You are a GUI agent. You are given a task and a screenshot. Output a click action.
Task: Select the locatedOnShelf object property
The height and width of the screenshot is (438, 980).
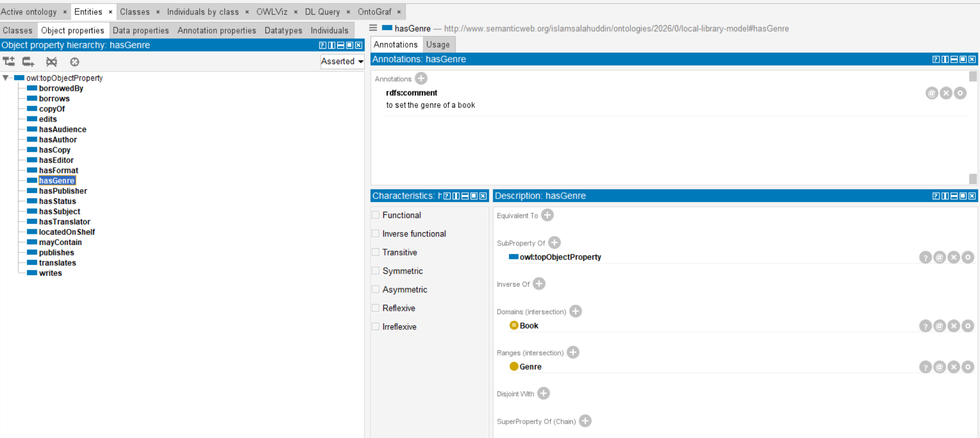tap(67, 232)
